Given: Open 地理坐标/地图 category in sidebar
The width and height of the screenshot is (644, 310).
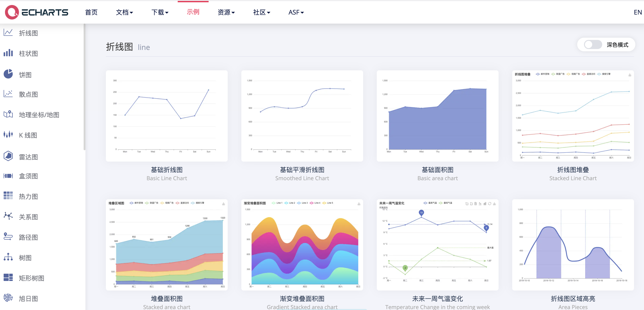Looking at the screenshot, I should click(39, 115).
